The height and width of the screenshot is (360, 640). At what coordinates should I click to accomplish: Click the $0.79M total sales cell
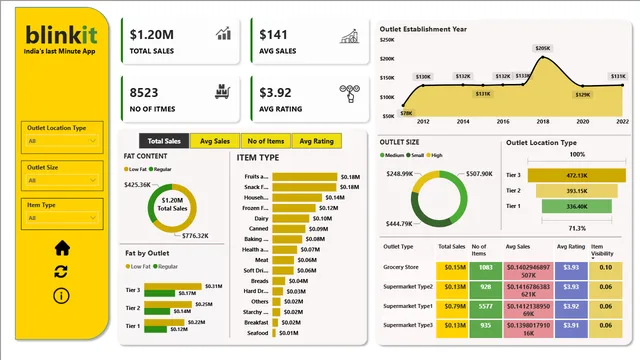click(x=452, y=310)
